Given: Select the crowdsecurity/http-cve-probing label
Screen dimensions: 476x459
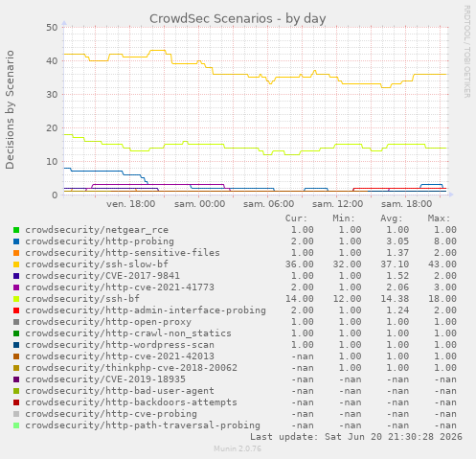Looking at the screenshot, I should 111,414.
